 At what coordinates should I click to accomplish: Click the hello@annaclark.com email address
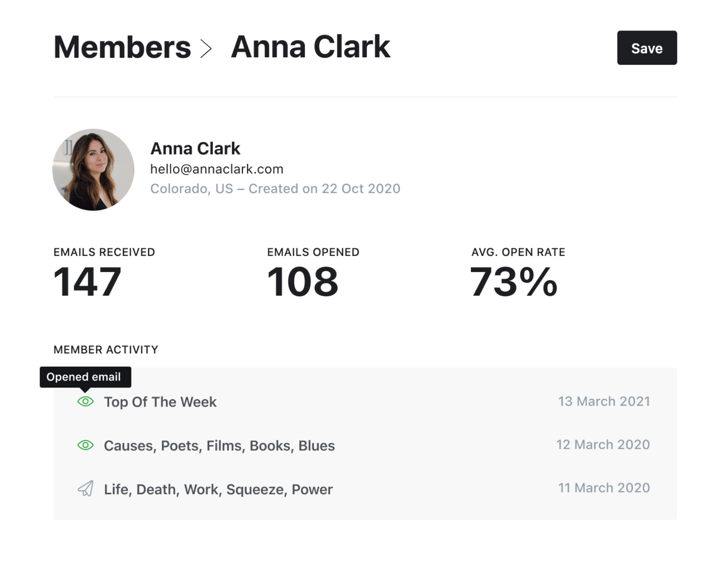(217, 169)
